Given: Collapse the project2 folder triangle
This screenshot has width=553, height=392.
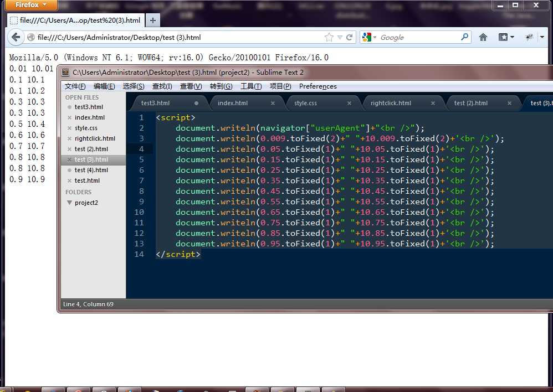Looking at the screenshot, I should 69,203.
